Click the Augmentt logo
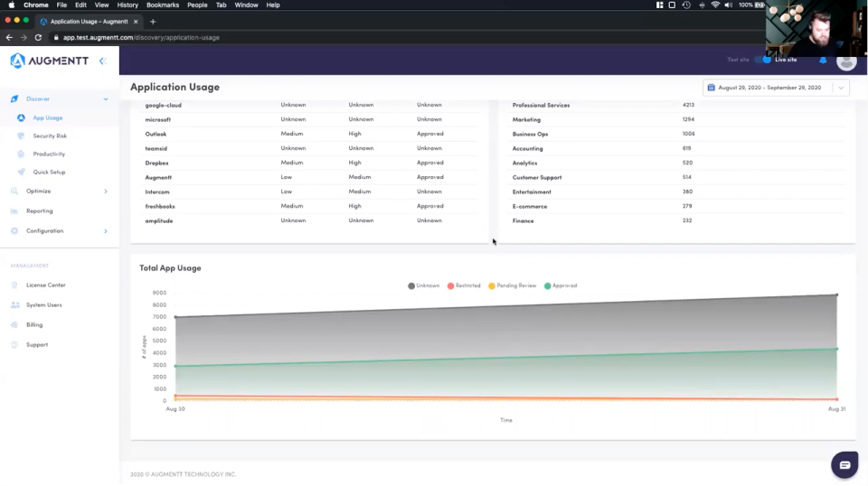868x486 pixels. (x=49, y=61)
